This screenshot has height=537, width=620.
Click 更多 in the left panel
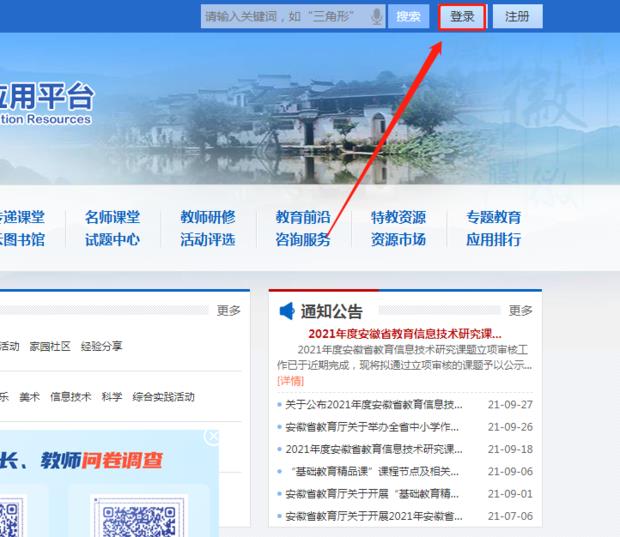[x=229, y=311]
